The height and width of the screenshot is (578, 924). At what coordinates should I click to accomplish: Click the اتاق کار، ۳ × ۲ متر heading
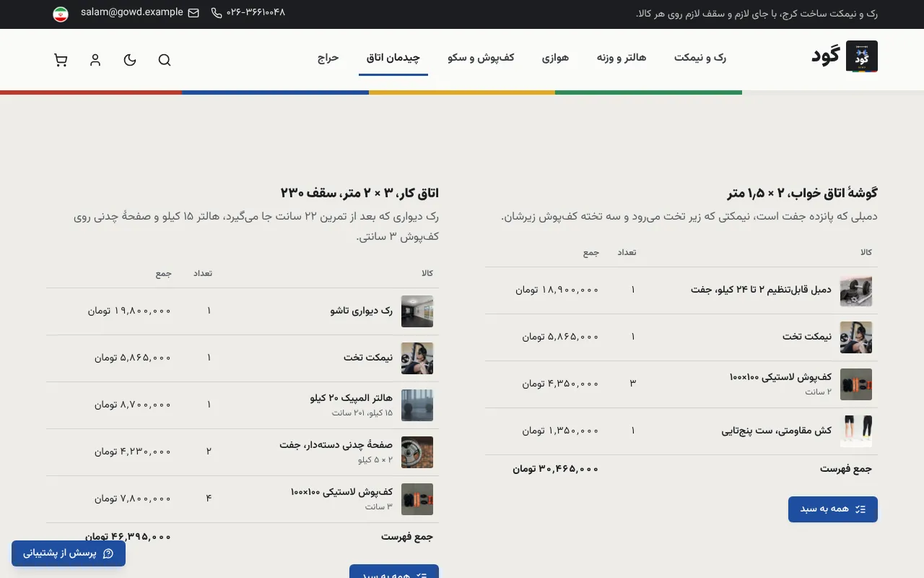tap(359, 193)
